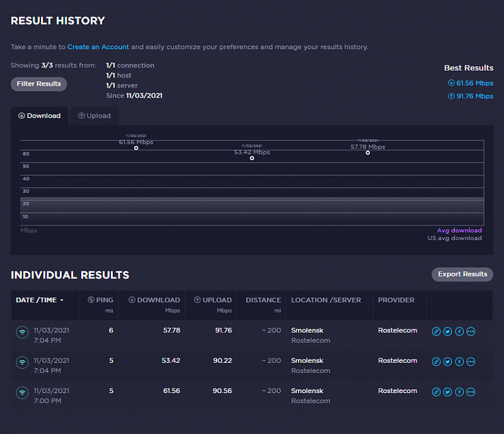Open the Create an Account link
The width and height of the screenshot is (504, 434).
pyautogui.click(x=98, y=47)
